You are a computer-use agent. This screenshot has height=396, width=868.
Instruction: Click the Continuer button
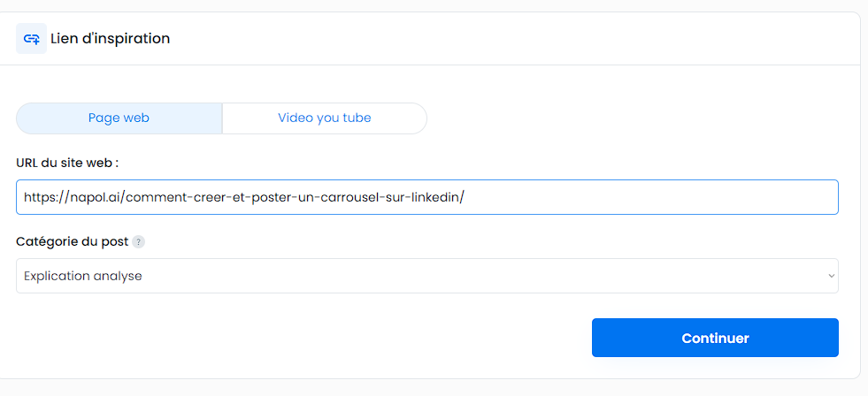(x=715, y=338)
